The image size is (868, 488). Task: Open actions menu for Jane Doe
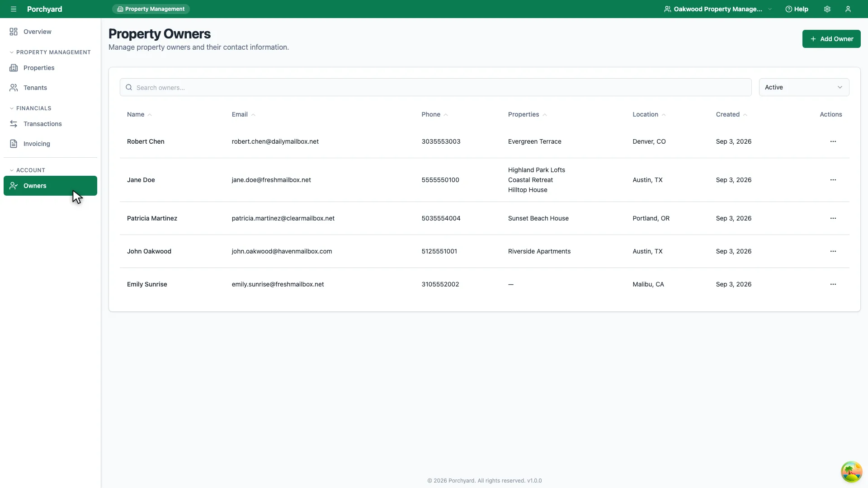pyautogui.click(x=833, y=180)
